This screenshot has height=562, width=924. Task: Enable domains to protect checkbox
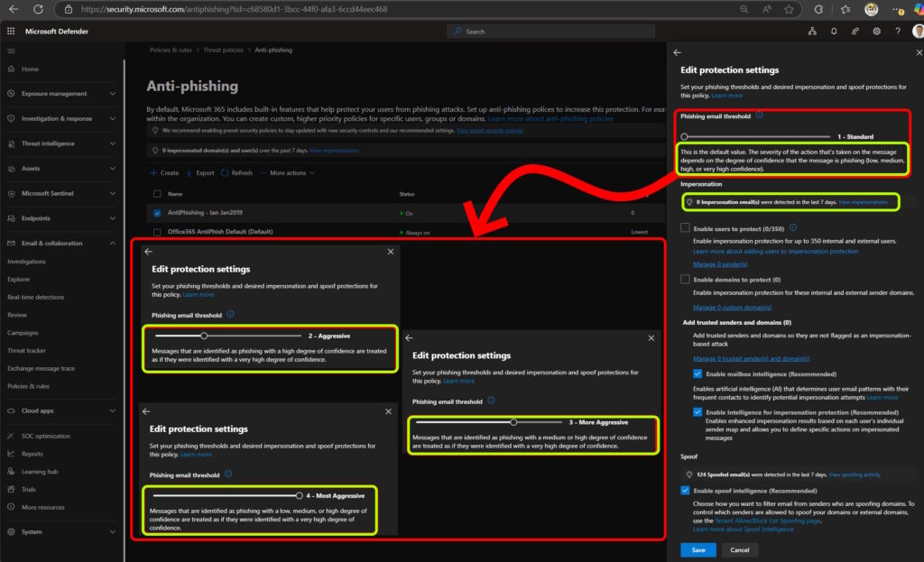pos(686,280)
